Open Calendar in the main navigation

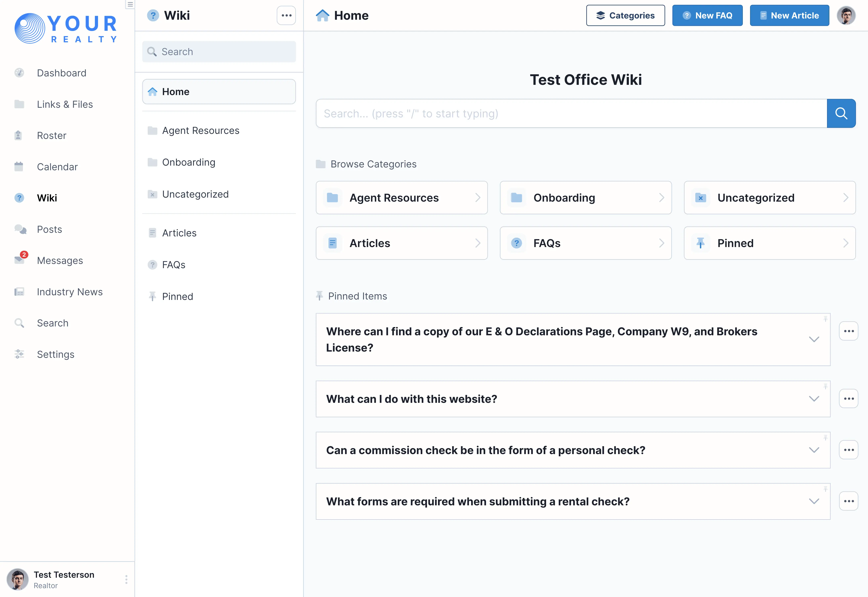click(57, 167)
